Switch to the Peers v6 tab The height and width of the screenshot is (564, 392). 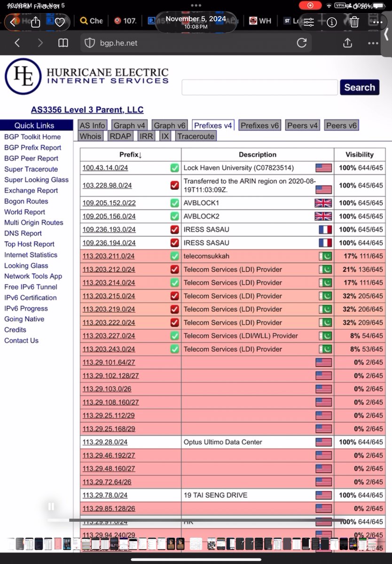pyautogui.click(x=342, y=125)
